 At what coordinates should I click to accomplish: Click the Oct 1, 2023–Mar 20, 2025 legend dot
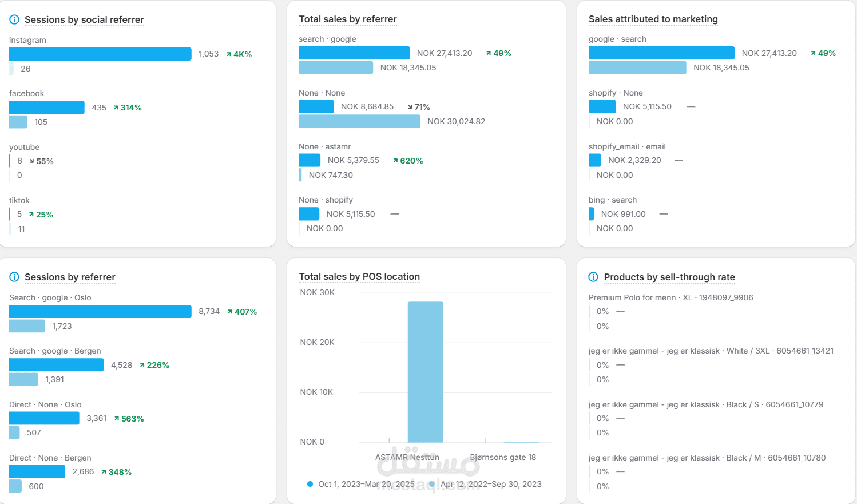coord(310,484)
